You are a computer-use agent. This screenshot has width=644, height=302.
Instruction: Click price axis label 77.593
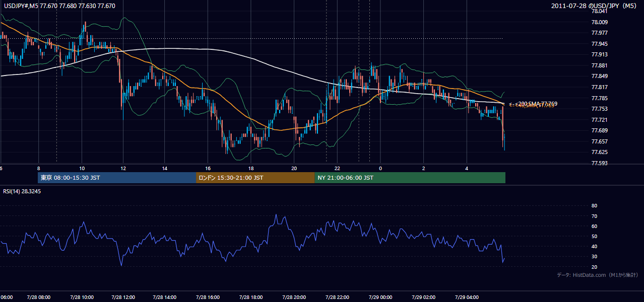[x=599, y=163]
